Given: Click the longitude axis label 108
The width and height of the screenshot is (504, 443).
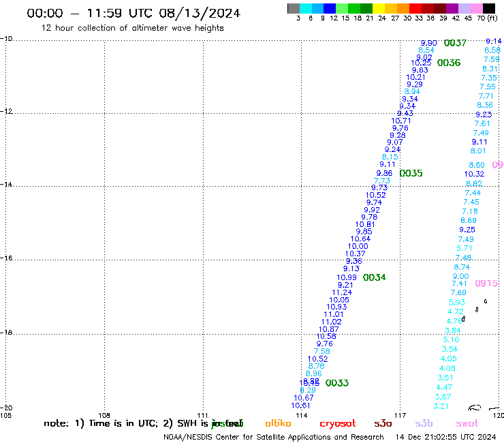Looking at the screenshot, I should pos(104,415).
